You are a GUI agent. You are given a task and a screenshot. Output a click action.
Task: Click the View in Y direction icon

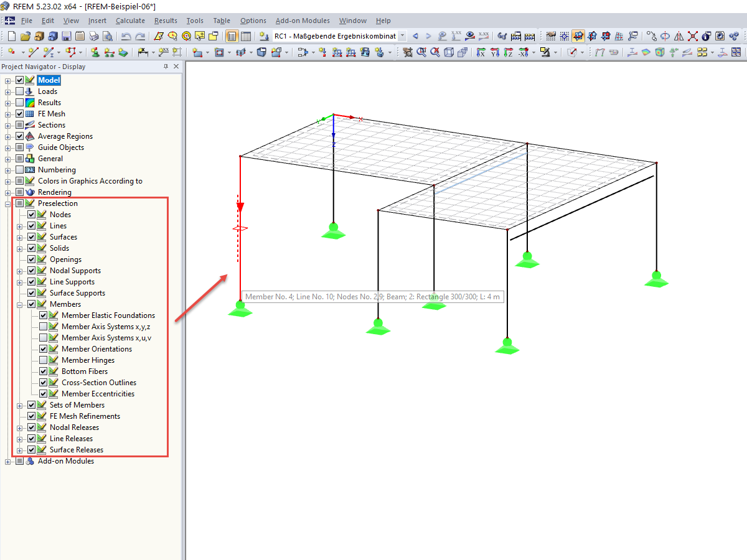tap(494, 52)
